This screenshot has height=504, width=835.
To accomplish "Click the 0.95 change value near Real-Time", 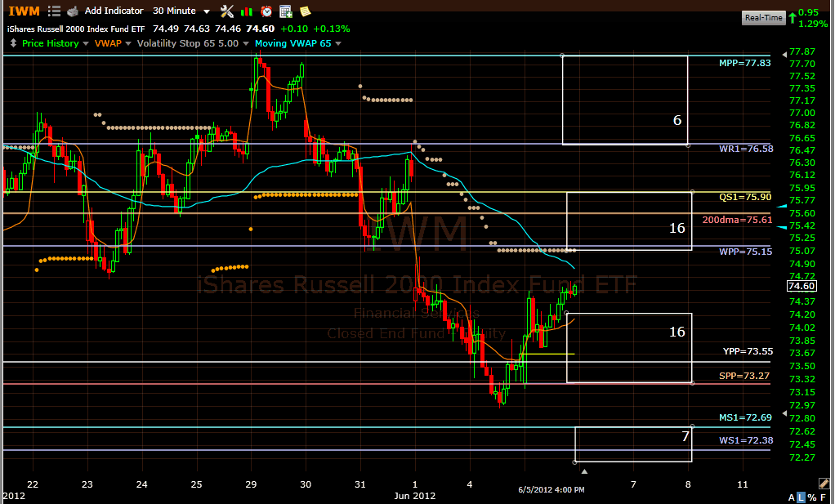I will click(808, 12).
